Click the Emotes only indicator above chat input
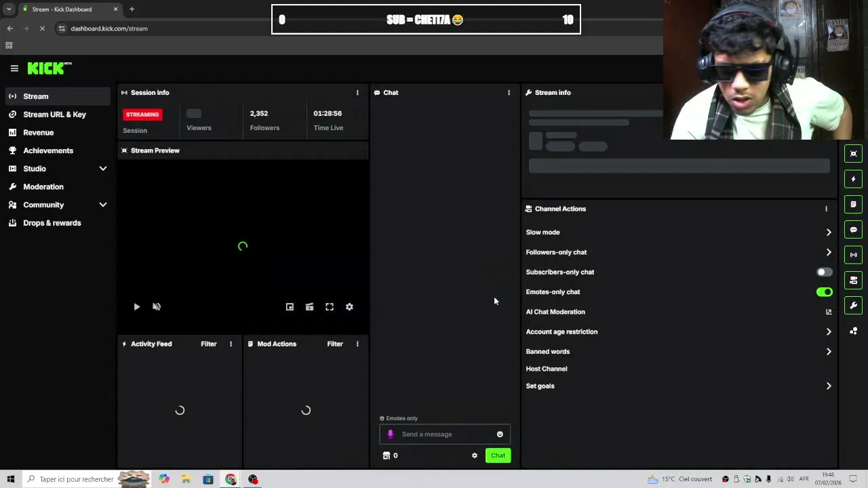Image resolution: width=868 pixels, height=488 pixels. pos(399,418)
